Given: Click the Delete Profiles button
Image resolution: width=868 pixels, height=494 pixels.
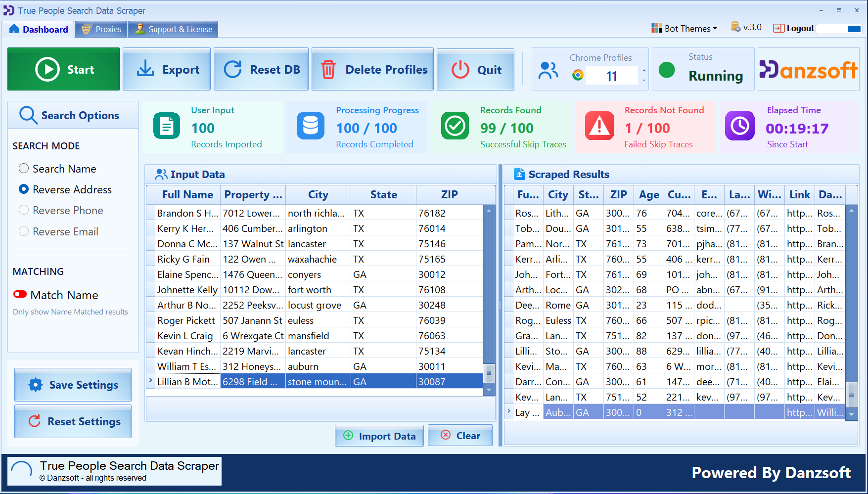Looking at the screenshot, I should coord(373,69).
